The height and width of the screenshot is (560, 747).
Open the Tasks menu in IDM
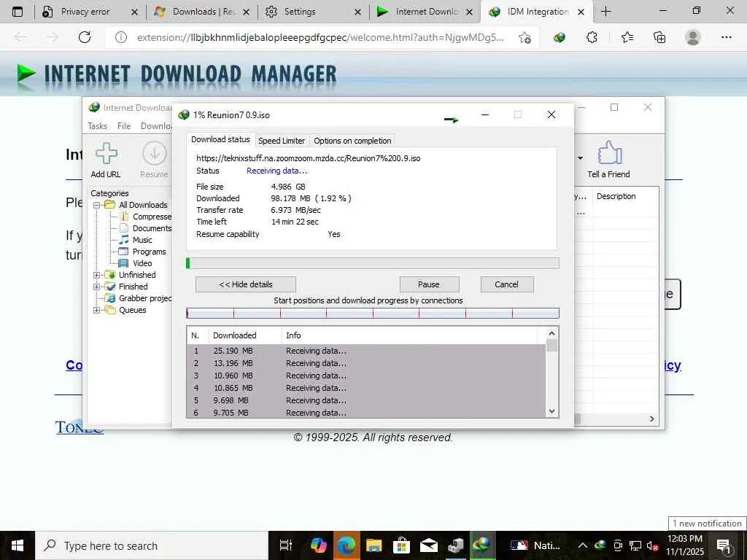pyautogui.click(x=97, y=126)
